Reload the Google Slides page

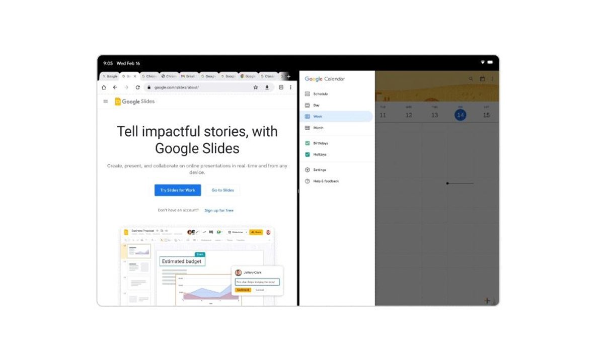(x=137, y=87)
